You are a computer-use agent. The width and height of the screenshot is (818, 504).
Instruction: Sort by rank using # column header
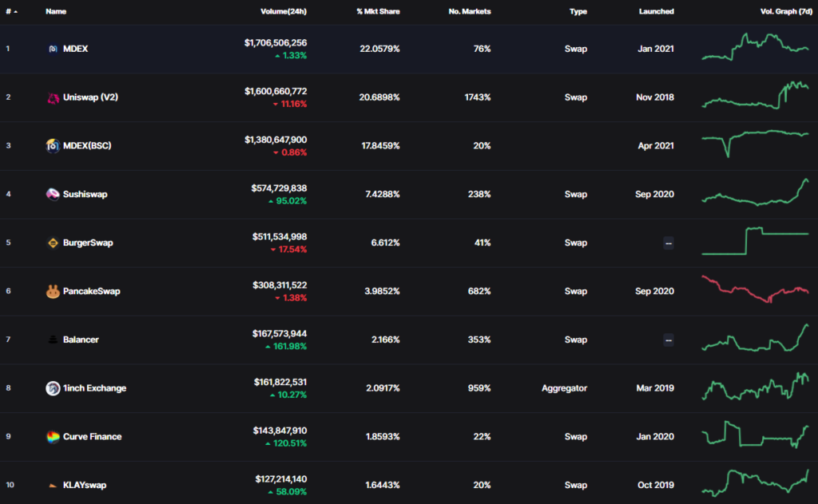coord(11,11)
